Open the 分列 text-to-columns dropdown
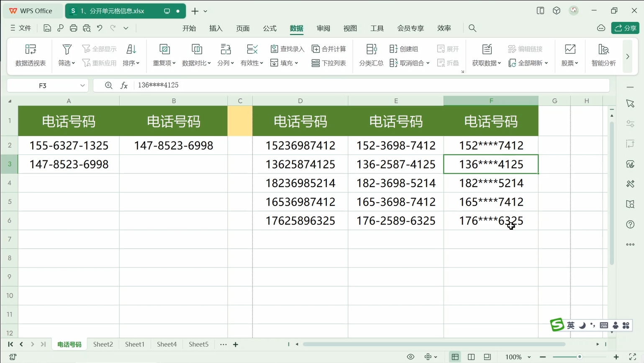 [226, 55]
